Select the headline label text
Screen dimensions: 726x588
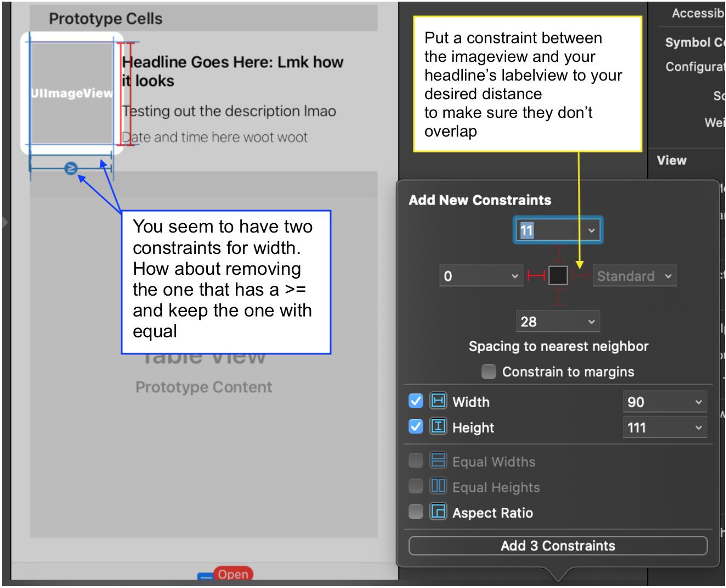click(x=232, y=71)
